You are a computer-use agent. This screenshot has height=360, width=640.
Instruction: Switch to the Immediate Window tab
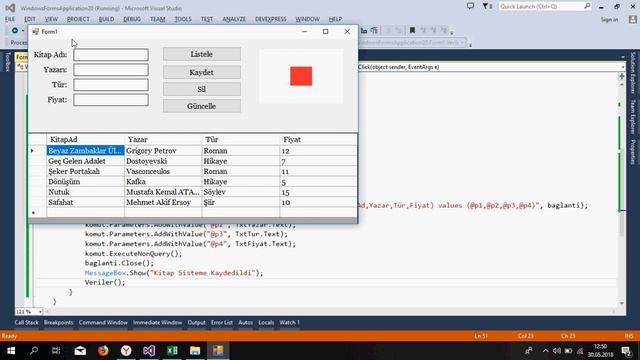pos(158,322)
